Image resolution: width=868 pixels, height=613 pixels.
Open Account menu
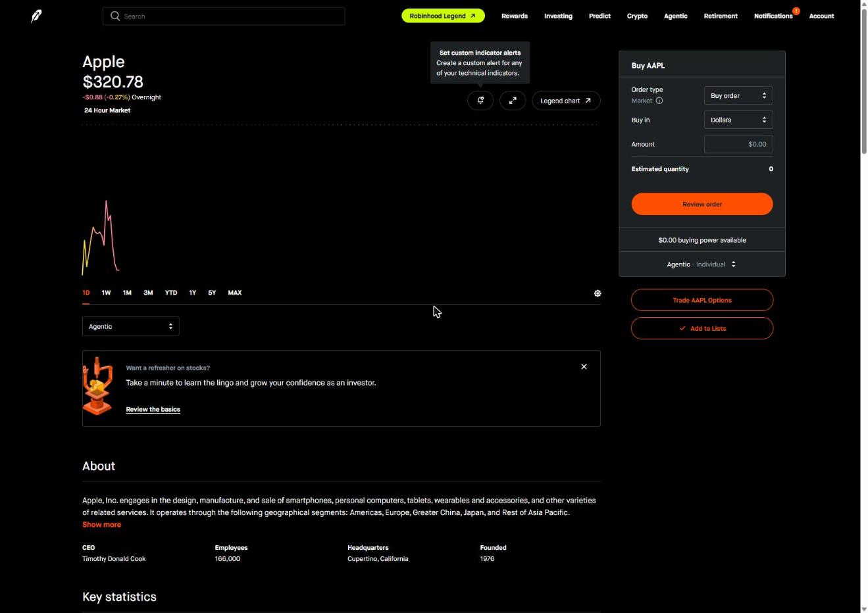[821, 16]
